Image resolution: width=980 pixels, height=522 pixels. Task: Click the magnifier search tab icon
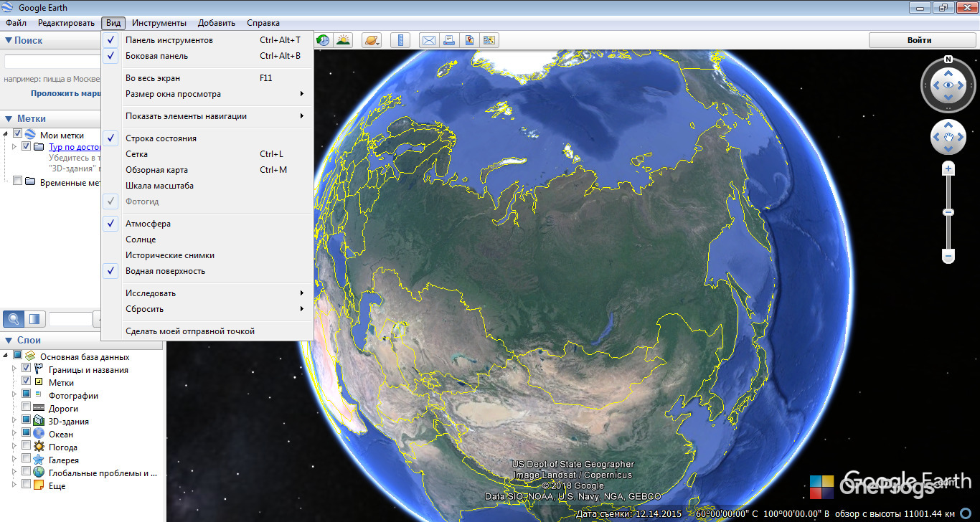point(14,318)
